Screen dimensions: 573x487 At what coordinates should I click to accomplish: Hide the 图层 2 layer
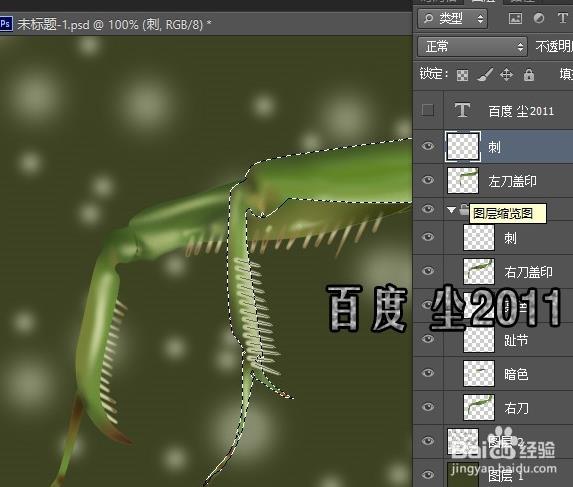tap(428, 441)
